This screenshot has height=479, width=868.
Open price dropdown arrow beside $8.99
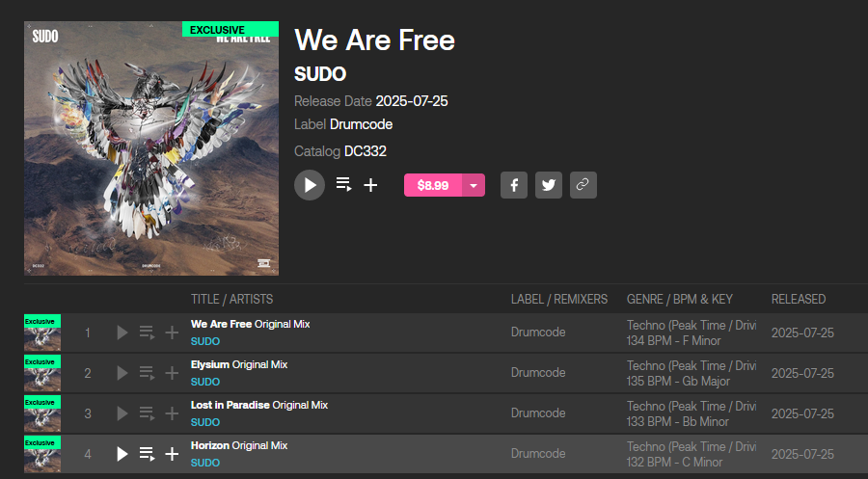pyautogui.click(x=474, y=185)
